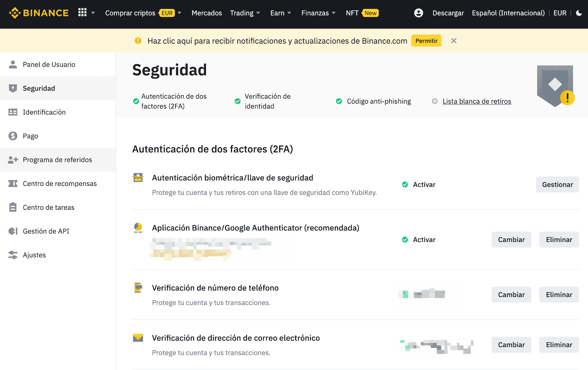Click the Panel de Usuario person icon
588x370 pixels.
tap(13, 64)
